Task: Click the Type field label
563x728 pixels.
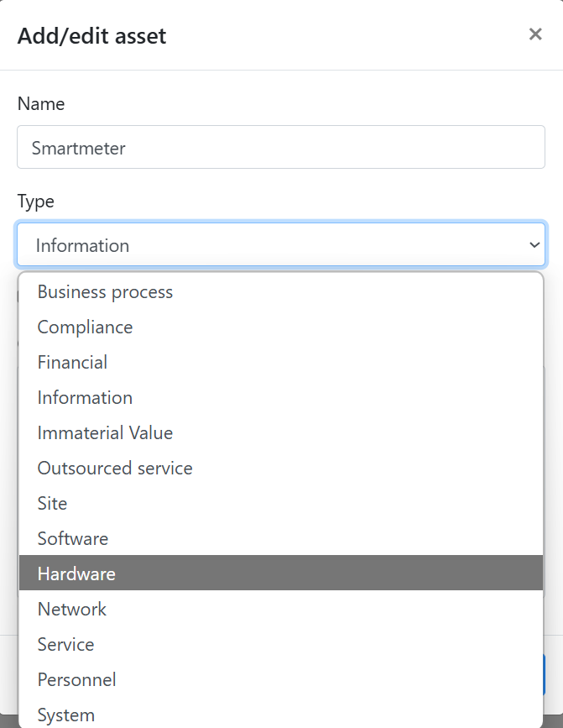Action: [36, 202]
